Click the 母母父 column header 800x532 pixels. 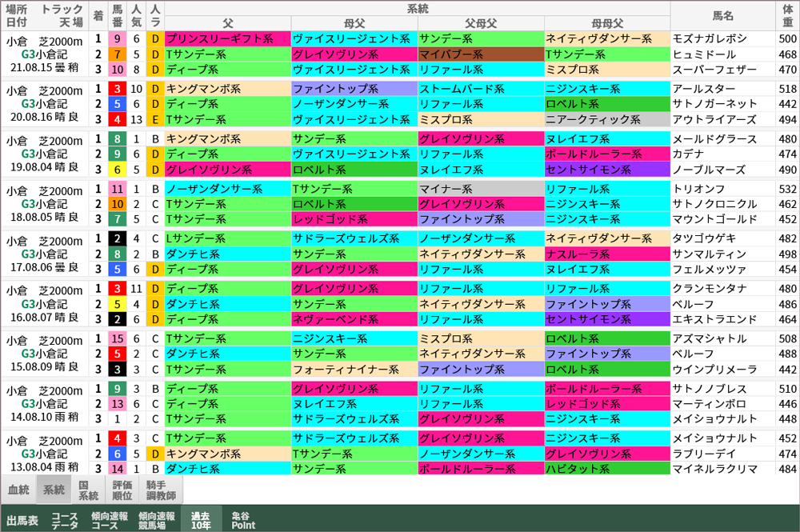click(606, 23)
